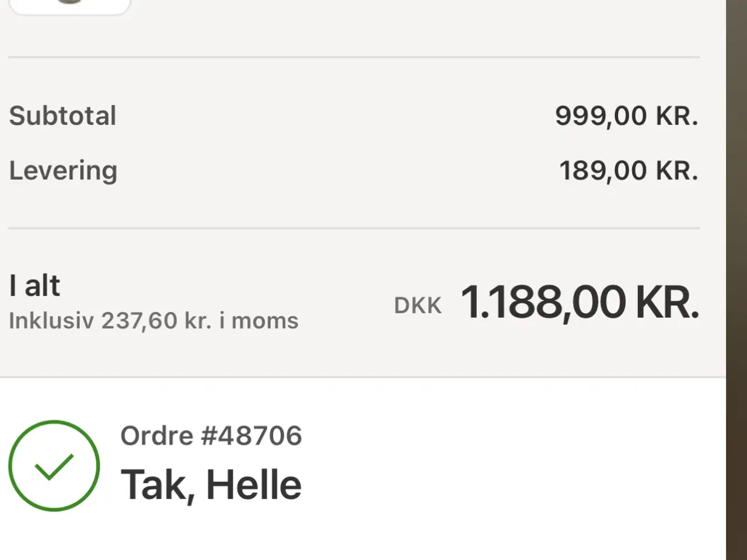Click the divider line above "I alt"

tap(354, 228)
